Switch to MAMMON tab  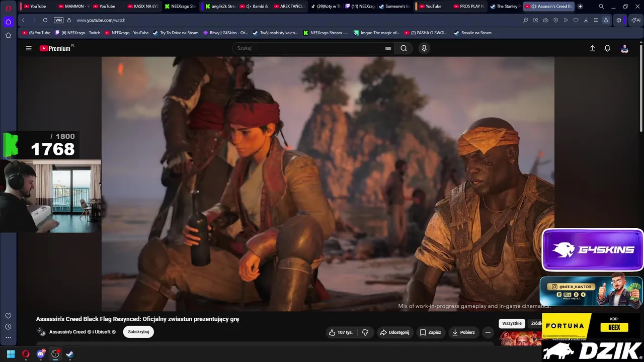[73, 7]
